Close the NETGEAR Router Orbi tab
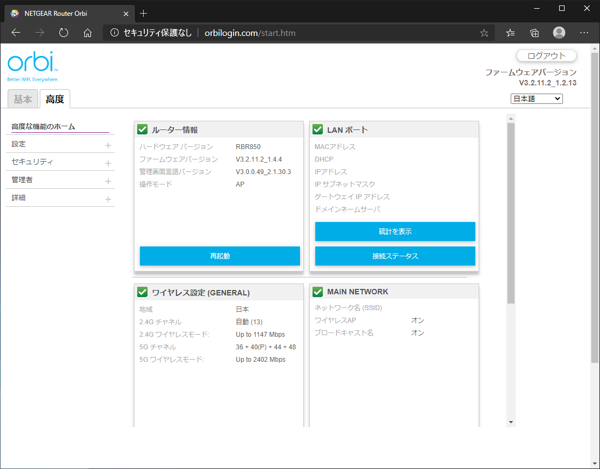The height and width of the screenshot is (469, 600). pyautogui.click(x=126, y=14)
